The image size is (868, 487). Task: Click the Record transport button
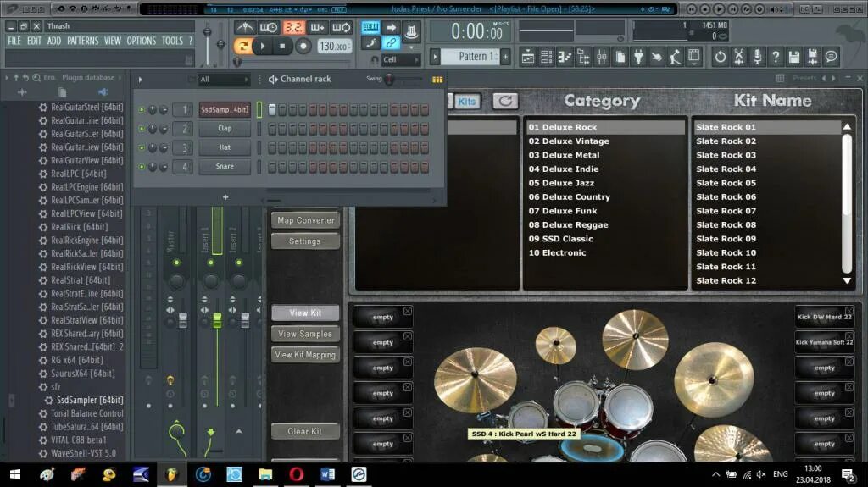[x=303, y=46]
